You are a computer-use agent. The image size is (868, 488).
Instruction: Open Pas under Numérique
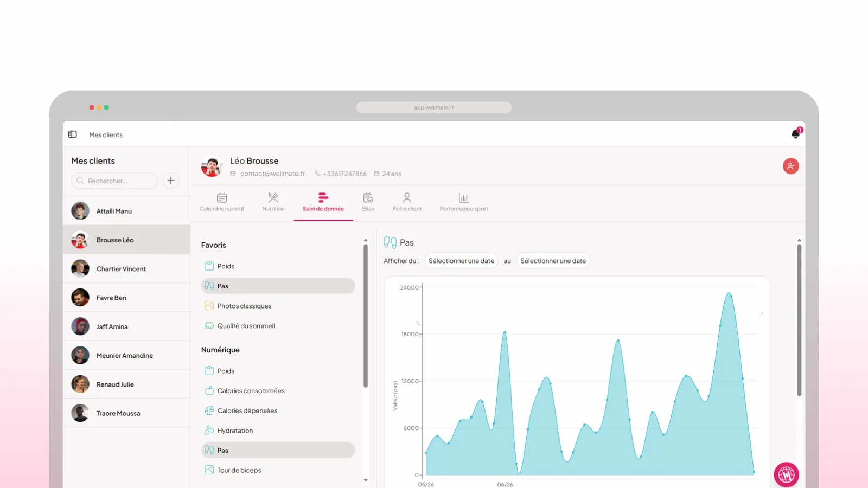(x=278, y=450)
